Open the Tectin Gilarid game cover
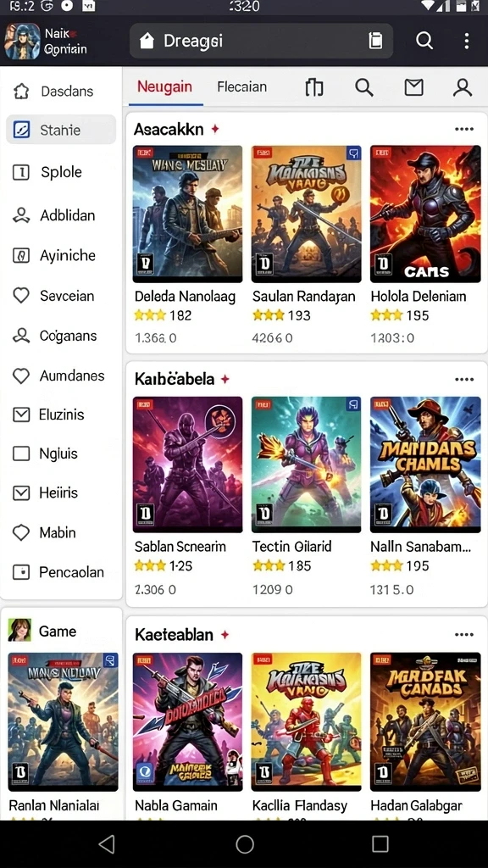This screenshot has height=868, width=488. coord(306,465)
